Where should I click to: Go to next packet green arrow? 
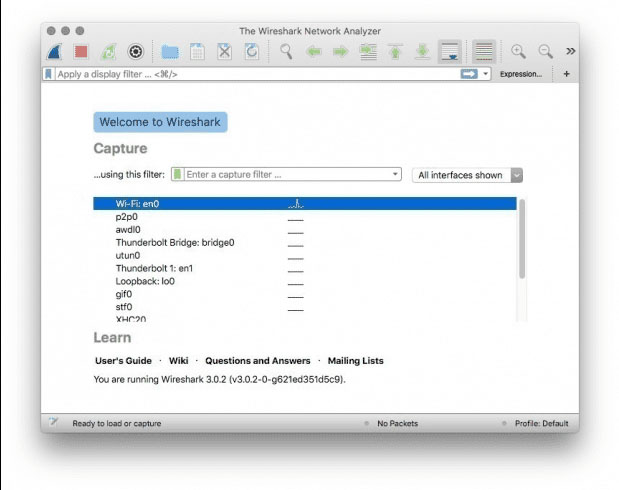tap(340, 51)
